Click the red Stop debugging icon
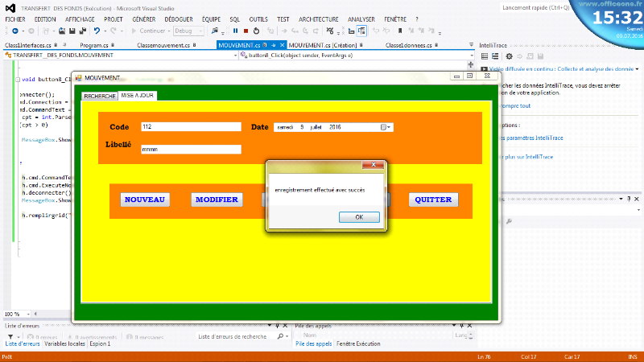The width and height of the screenshot is (644, 362). click(246, 31)
